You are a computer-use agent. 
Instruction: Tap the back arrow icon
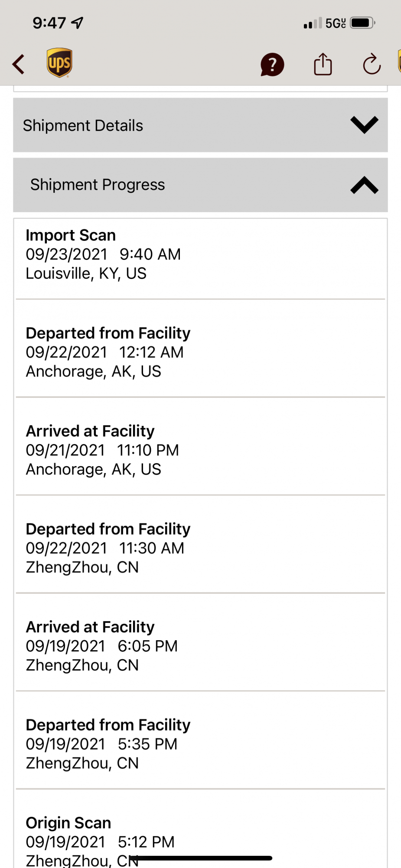[19, 64]
